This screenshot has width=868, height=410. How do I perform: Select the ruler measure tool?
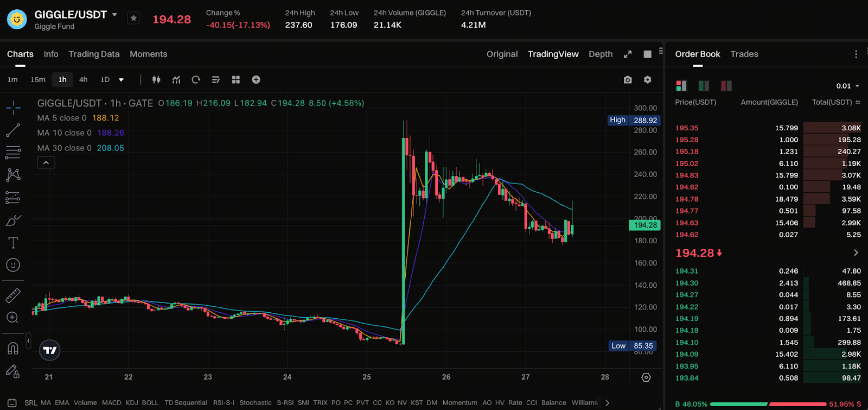pyautogui.click(x=13, y=295)
